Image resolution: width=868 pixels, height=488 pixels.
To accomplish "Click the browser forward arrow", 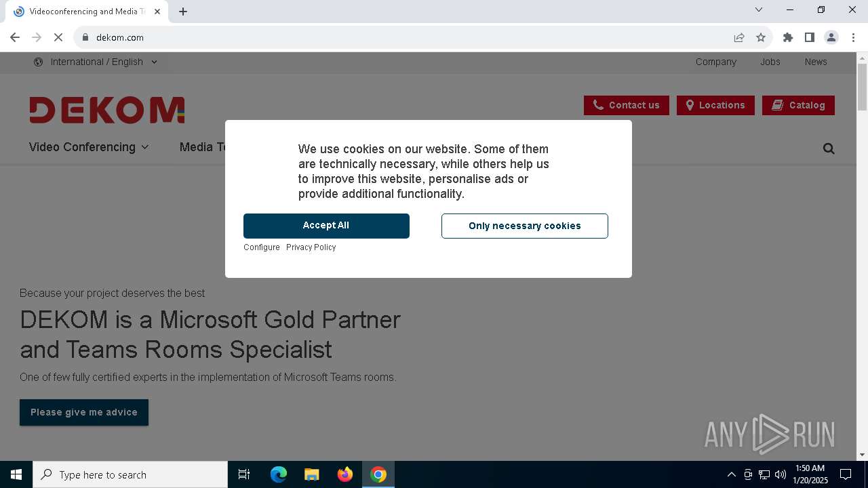I will point(37,37).
